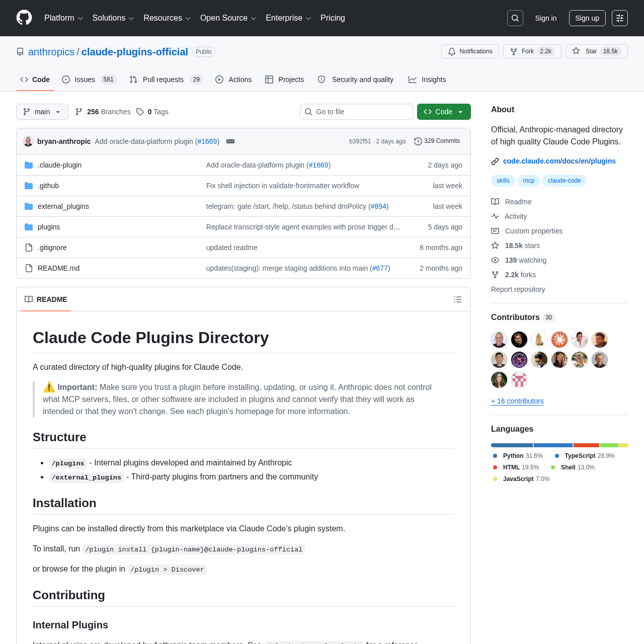Open the claude-plugins-official repo link
644x644 pixels.
(x=135, y=52)
